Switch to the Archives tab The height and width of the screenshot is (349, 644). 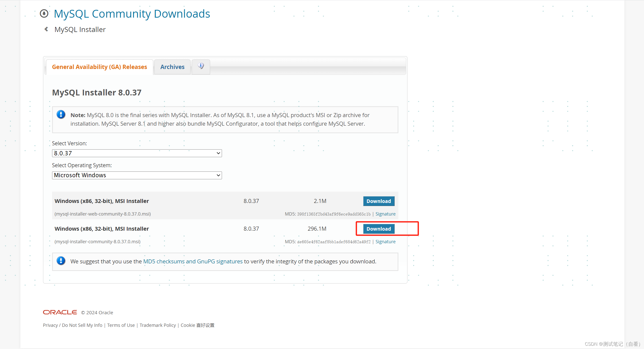pos(172,67)
